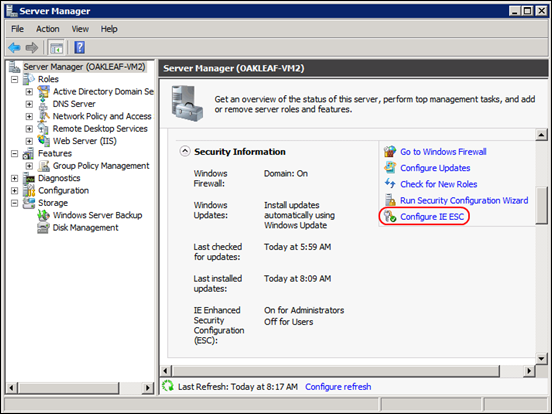
Task: Click the Forward arrow toolbar icon
Action: (x=32, y=48)
